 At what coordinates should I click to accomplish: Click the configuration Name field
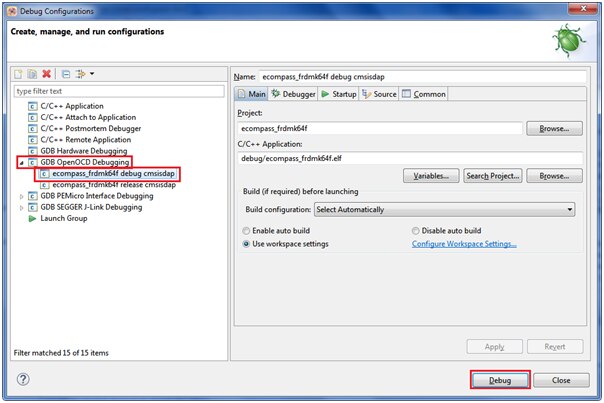(423, 77)
